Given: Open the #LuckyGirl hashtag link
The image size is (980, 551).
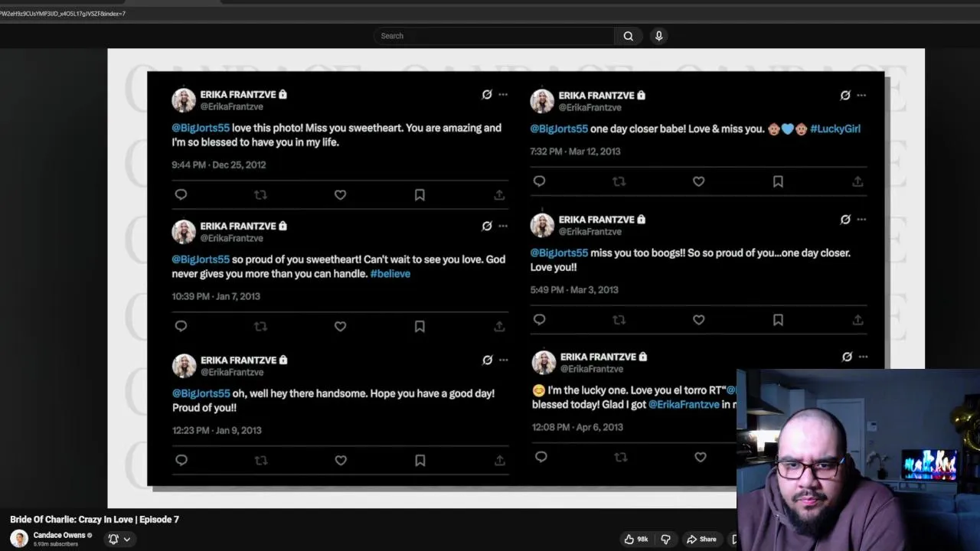Looking at the screenshot, I should click(835, 129).
